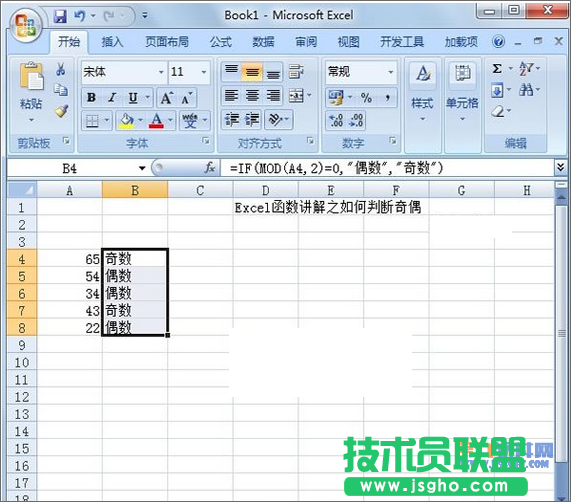
Task: Select row 9 header
Action: [22, 345]
